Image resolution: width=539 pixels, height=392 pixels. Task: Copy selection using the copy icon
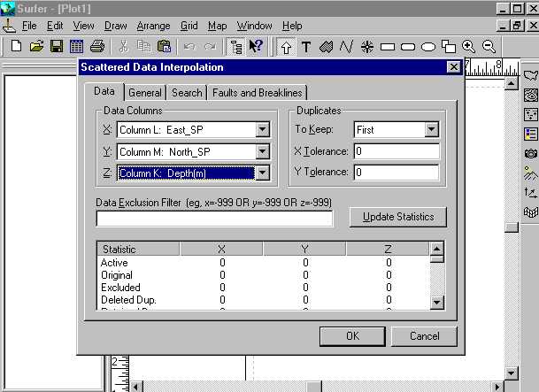tap(143, 46)
